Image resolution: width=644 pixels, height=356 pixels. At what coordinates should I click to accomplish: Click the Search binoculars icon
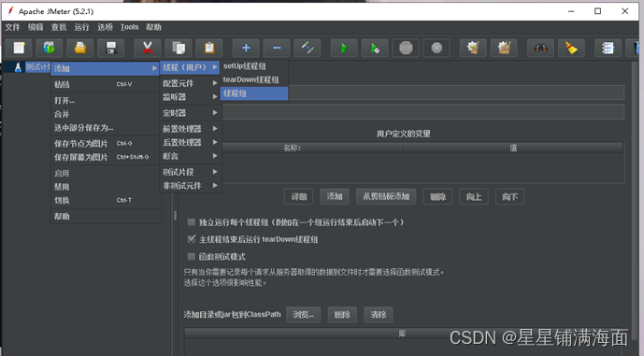click(540, 48)
